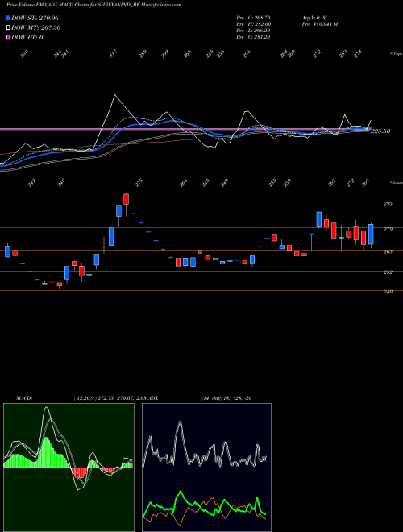Click the highest red candlestick near 295

tap(126, 199)
